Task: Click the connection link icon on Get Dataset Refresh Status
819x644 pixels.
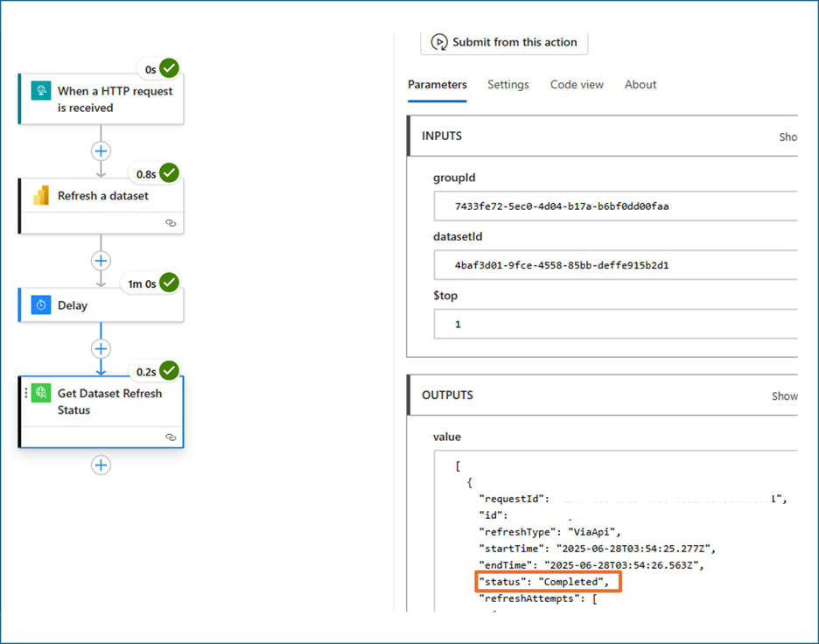Action: click(x=171, y=437)
